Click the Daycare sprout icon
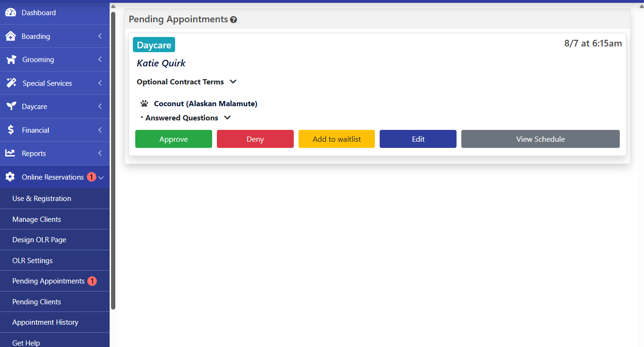 click(11, 107)
